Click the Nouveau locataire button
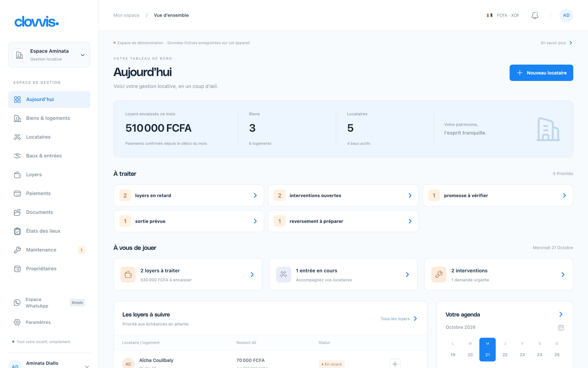 pyautogui.click(x=541, y=73)
